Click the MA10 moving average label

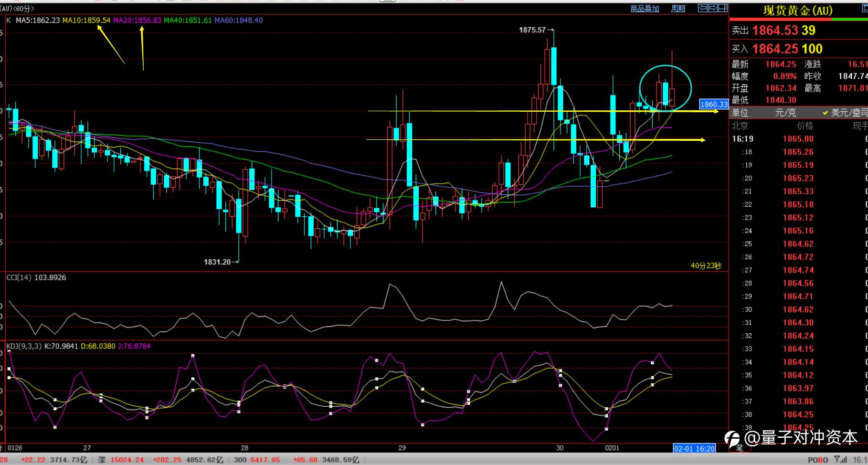pos(86,20)
